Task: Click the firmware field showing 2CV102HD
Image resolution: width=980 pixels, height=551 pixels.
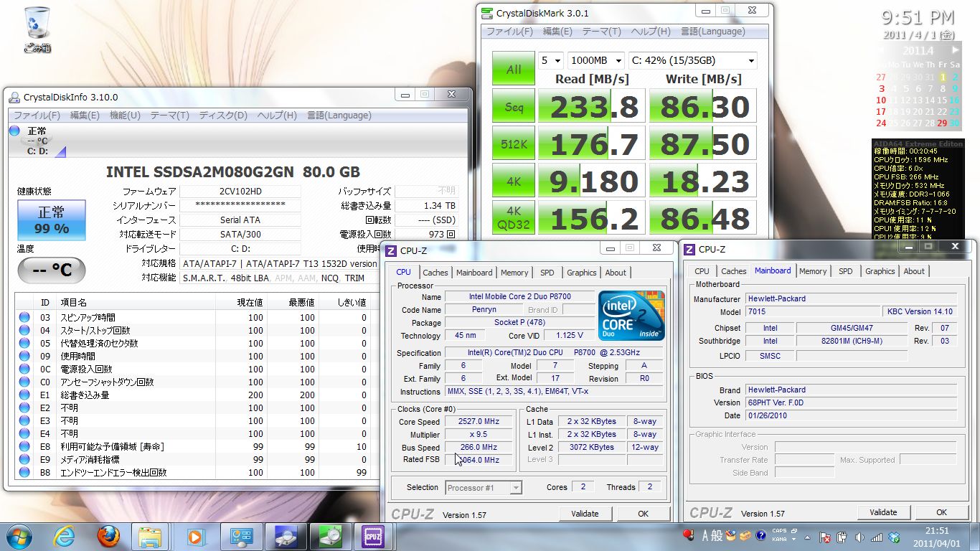Action: 240,192
